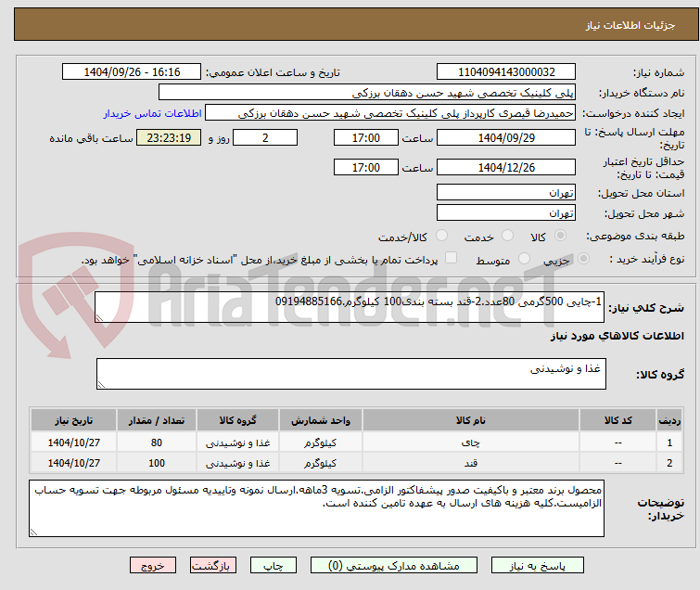
Task: Click the پاسخ به نیاز button
Action: (537, 566)
